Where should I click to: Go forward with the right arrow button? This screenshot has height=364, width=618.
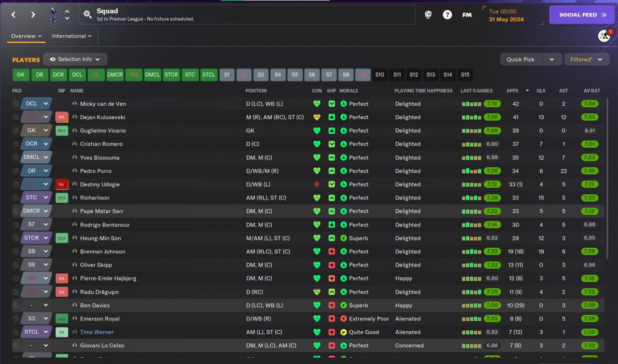click(x=33, y=14)
